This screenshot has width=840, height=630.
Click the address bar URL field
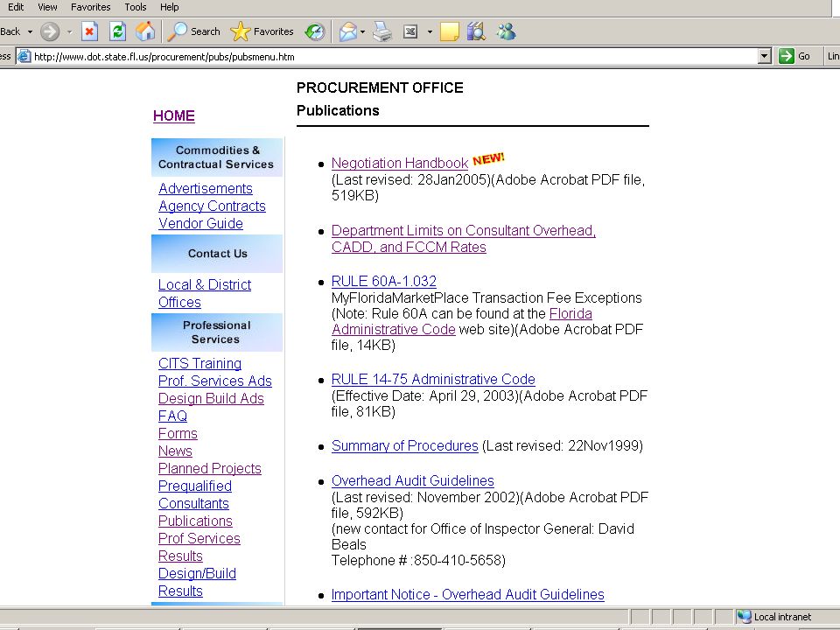394,56
